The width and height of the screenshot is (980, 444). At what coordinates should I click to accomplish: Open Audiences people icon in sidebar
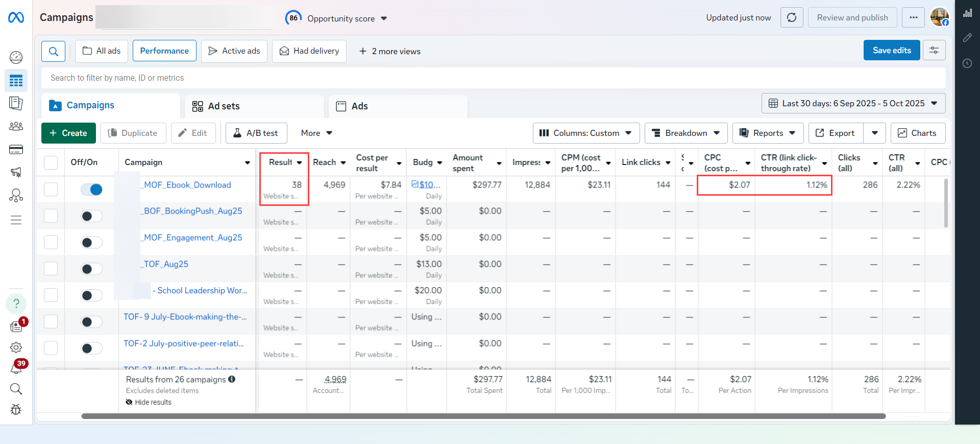coord(16,126)
